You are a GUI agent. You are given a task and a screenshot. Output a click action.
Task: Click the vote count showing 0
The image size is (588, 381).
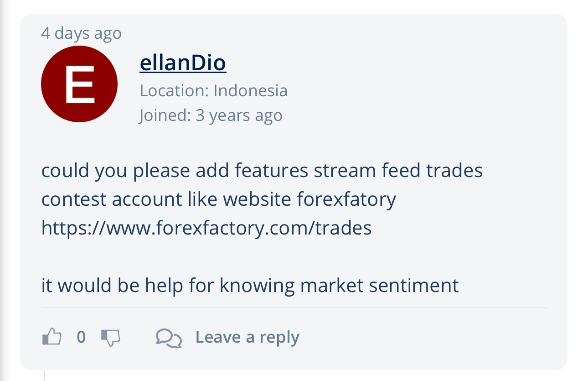(81, 337)
